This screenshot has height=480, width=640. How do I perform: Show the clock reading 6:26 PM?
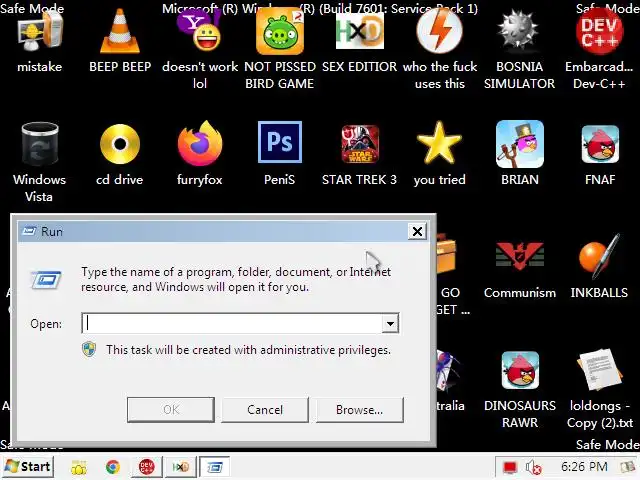point(584,467)
